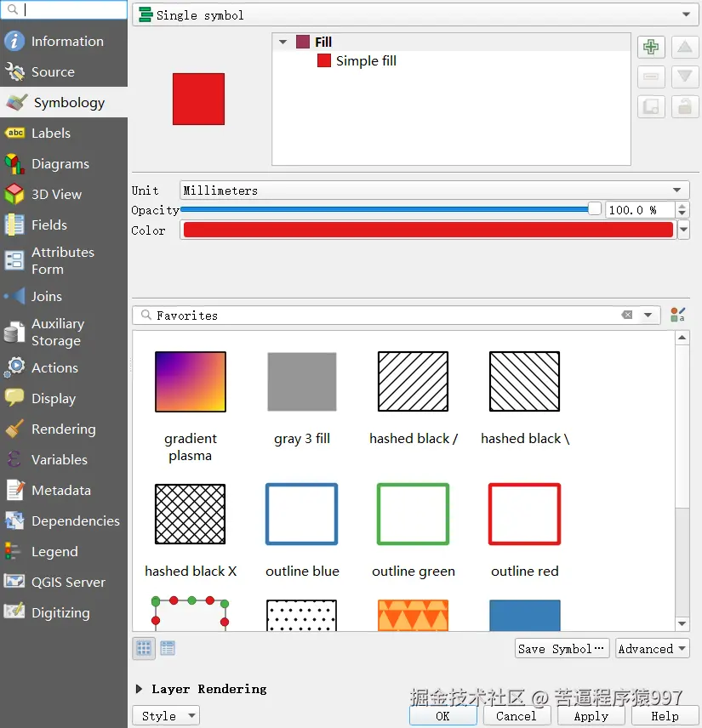Open the Diagrams tab
This screenshot has width=702, height=728.
click(64, 164)
